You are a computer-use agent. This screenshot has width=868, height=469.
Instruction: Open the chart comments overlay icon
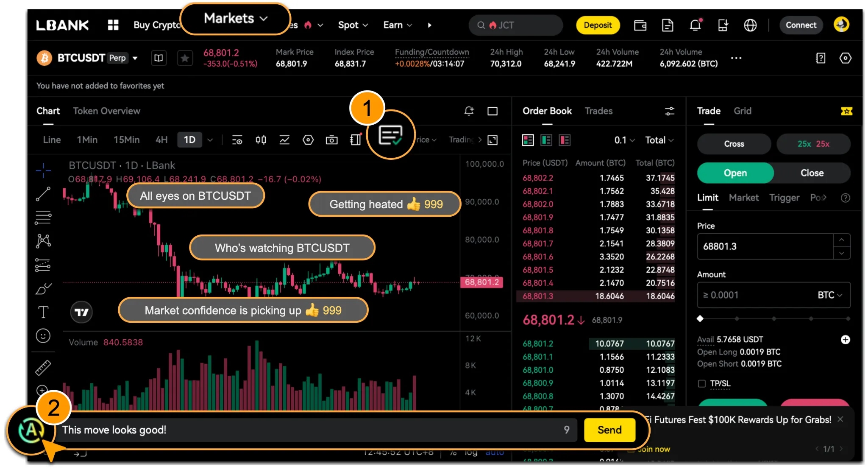pos(390,135)
